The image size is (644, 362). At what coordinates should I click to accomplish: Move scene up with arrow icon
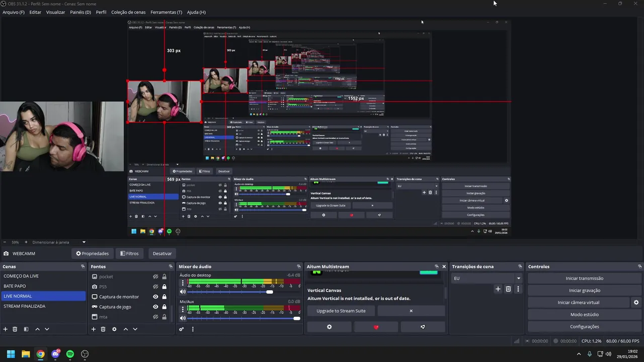(37, 329)
